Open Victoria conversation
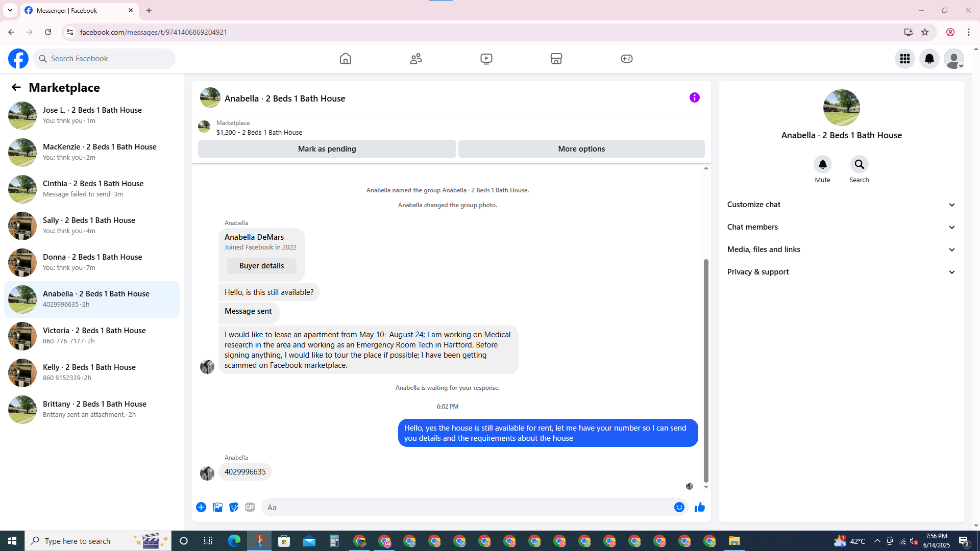The image size is (980, 551). (x=92, y=336)
